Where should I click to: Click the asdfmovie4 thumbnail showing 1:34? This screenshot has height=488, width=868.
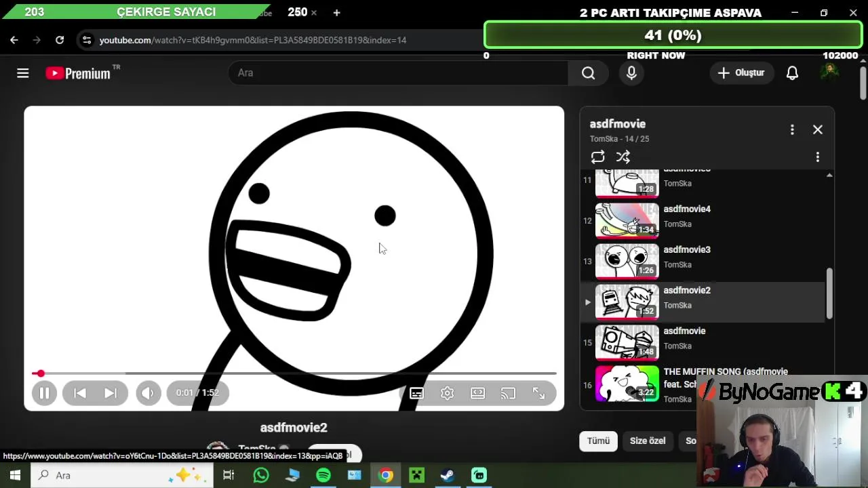point(627,220)
